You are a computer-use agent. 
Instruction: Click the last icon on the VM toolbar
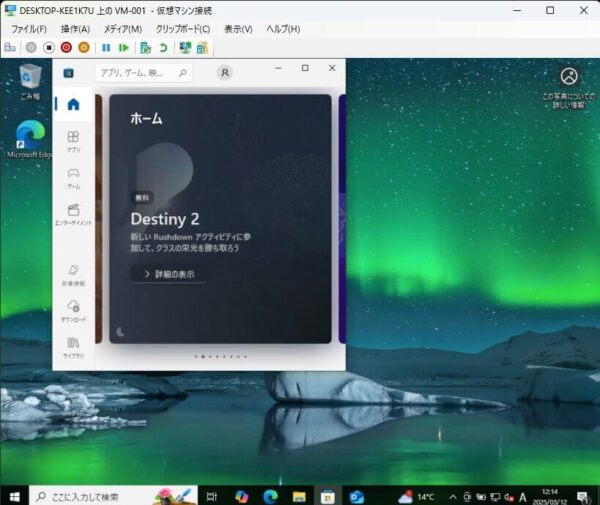click(x=202, y=47)
